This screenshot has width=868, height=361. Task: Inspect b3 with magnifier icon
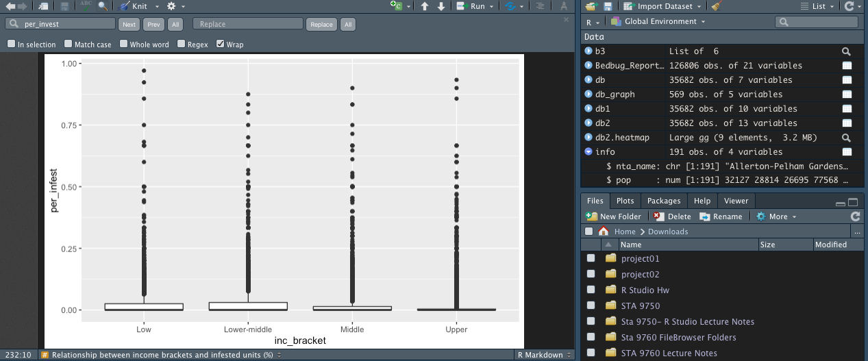(847, 51)
